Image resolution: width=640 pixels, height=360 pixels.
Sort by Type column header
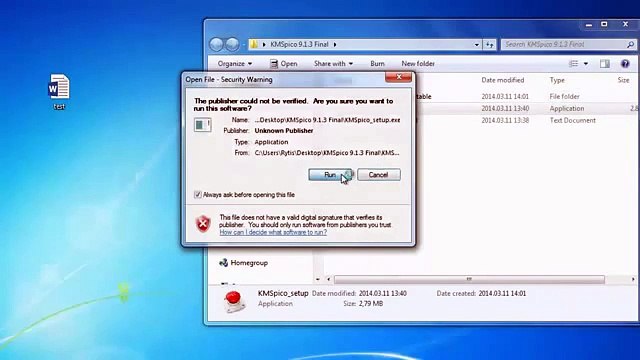pyautogui.click(x=557, y=80)
